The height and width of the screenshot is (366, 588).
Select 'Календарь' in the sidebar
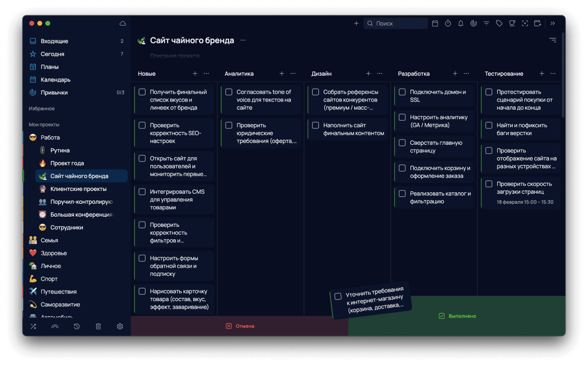coord(55,80)
